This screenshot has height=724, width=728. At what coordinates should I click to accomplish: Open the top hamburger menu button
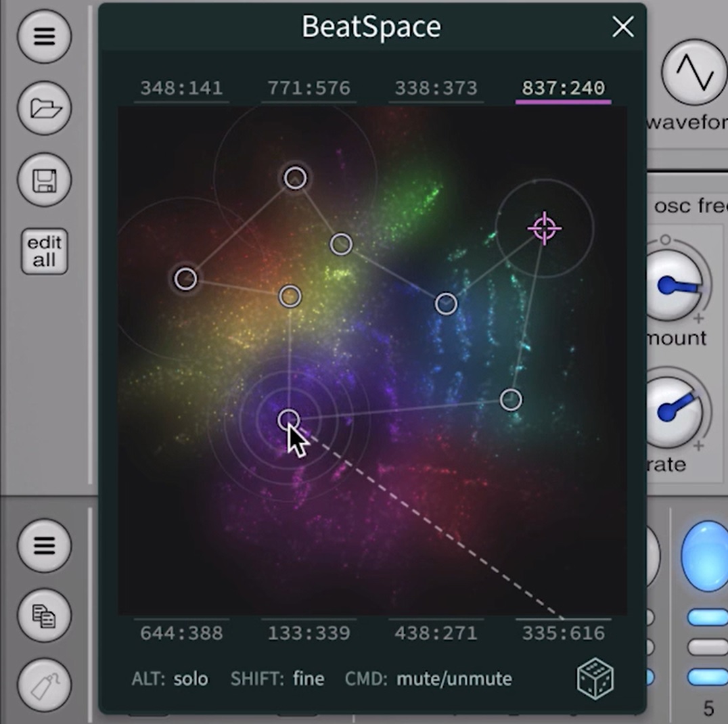(44, 37)
